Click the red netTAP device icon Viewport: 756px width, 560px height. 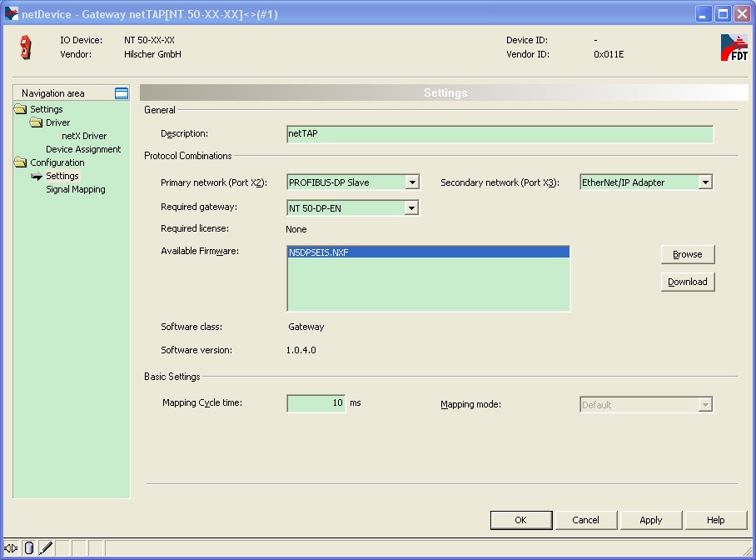(x=26, y=47)
